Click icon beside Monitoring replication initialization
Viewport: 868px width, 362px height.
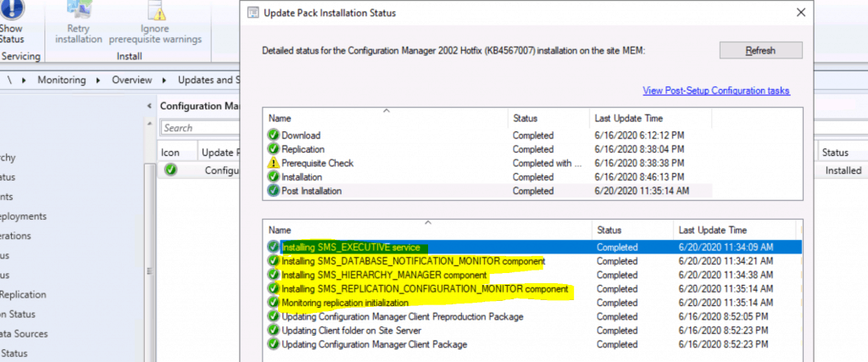click(x=274, y=303)
